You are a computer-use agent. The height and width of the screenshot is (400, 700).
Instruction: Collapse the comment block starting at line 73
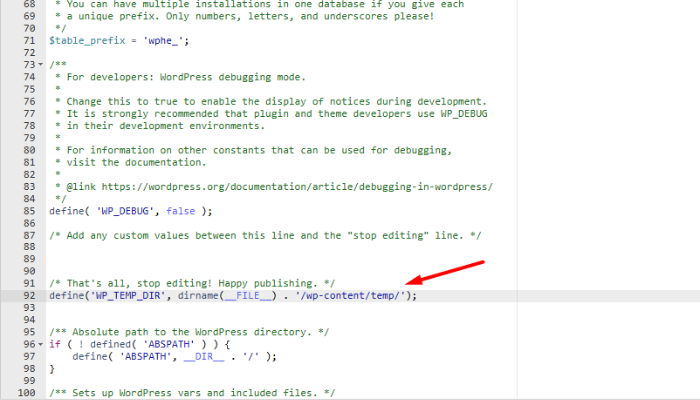click(38, 64)
